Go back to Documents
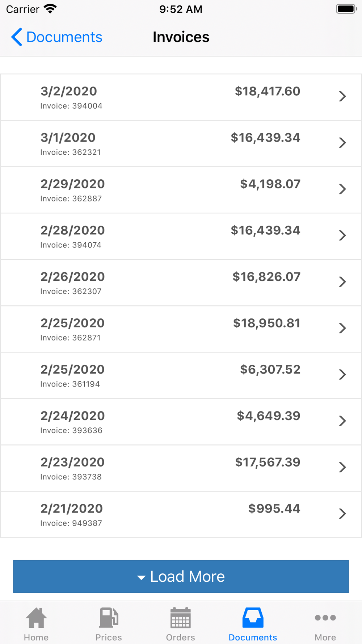 tap(57, 37)
